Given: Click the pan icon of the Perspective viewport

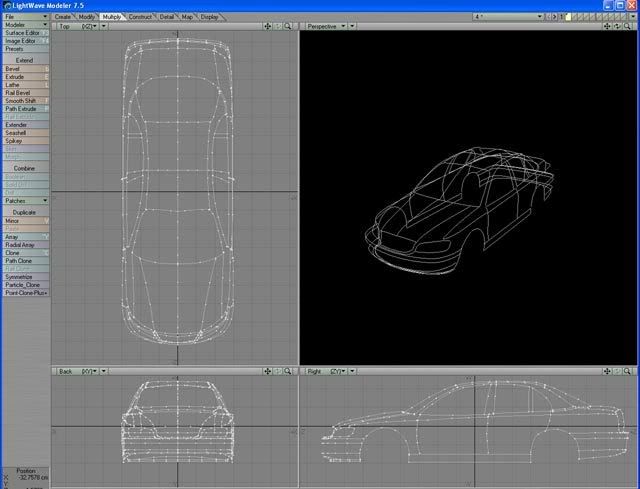Looking at the screenshot, I should [x=607, y=26].
